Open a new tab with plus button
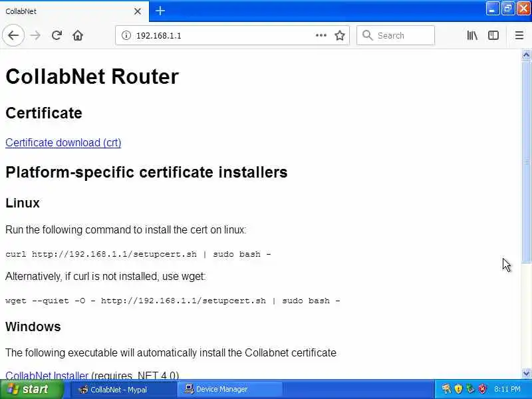Image resolution: width=532 pixels, height=399 pixels. tap(160, 11)
